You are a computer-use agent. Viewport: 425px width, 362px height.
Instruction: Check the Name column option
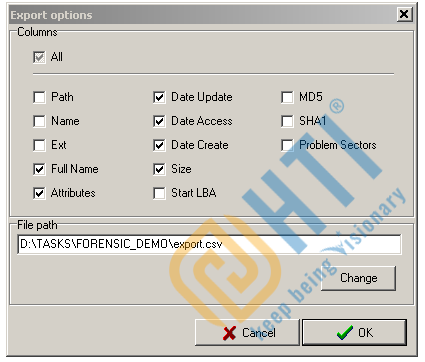(x=39, y=121)
